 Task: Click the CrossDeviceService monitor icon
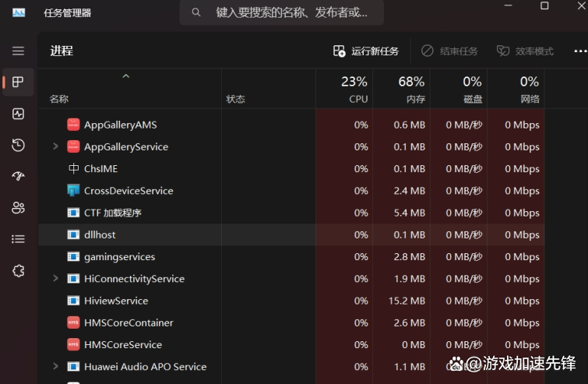(73, 191)
